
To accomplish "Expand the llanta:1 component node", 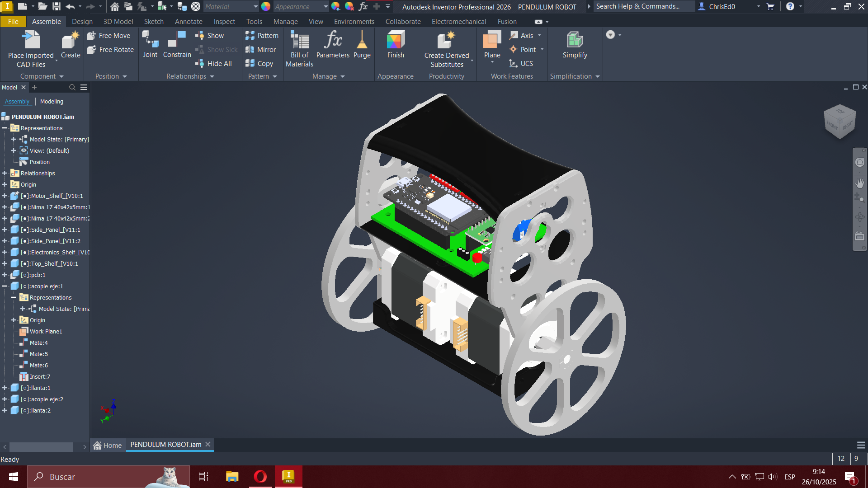I will click(5, 388).
